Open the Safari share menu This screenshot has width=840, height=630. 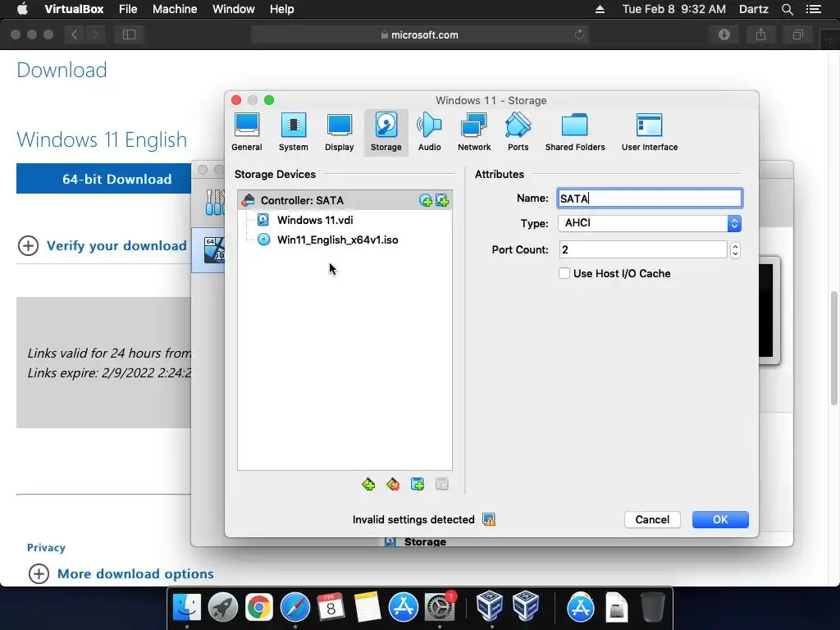pyautogui.click(x=760, y=34)
